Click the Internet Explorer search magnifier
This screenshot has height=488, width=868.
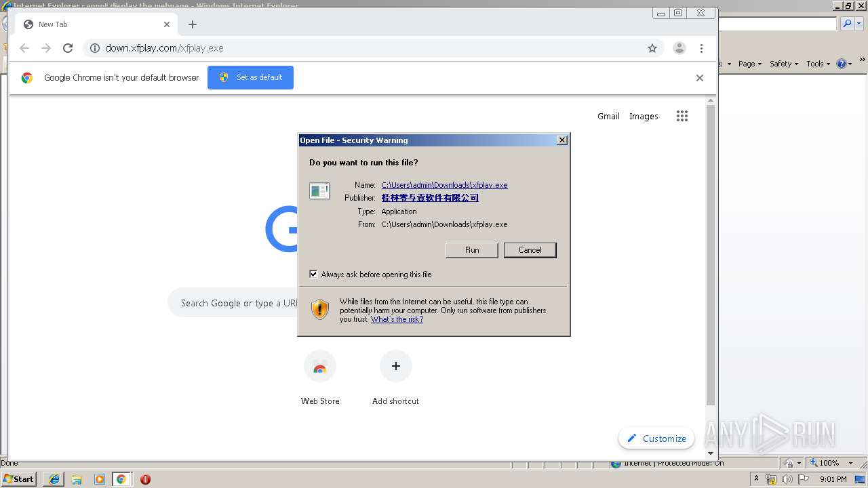(847, 24)
